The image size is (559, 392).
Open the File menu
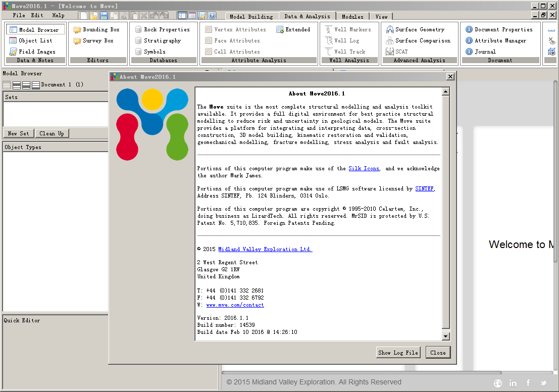(19, 15)
